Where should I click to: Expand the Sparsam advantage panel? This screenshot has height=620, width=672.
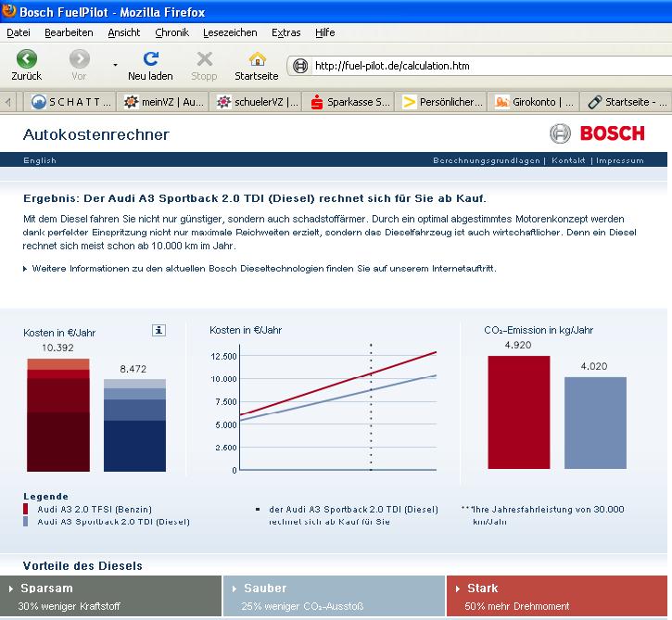pos(110,596)
